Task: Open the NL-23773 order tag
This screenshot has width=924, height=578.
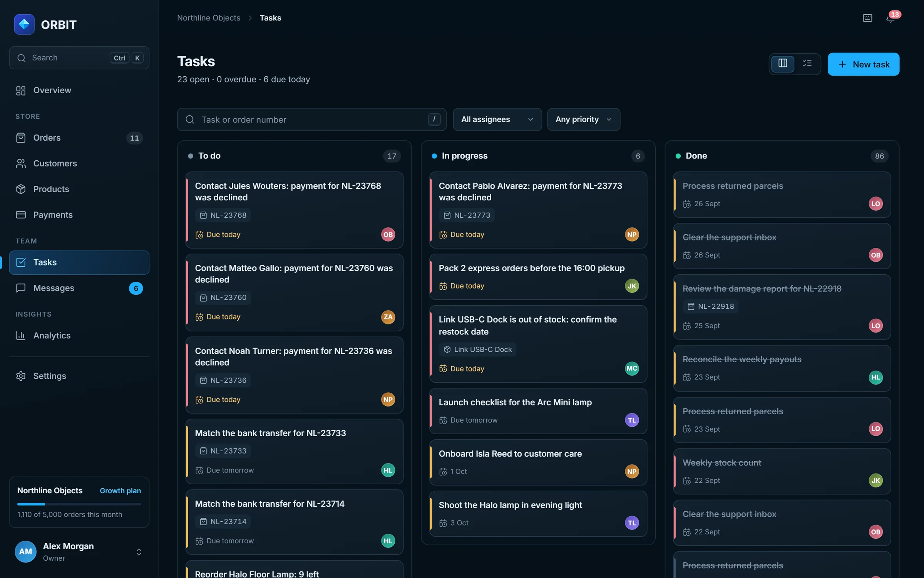Action: click(467, 215)
